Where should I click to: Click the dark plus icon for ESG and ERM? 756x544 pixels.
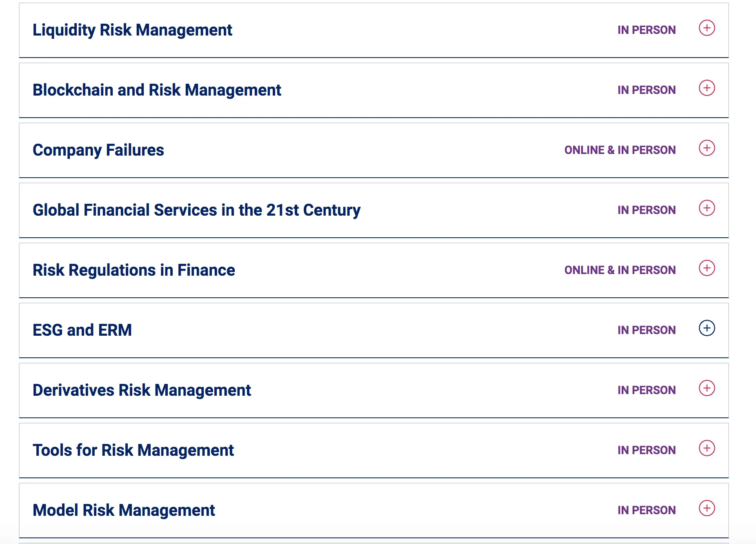[x=707, y=328]
